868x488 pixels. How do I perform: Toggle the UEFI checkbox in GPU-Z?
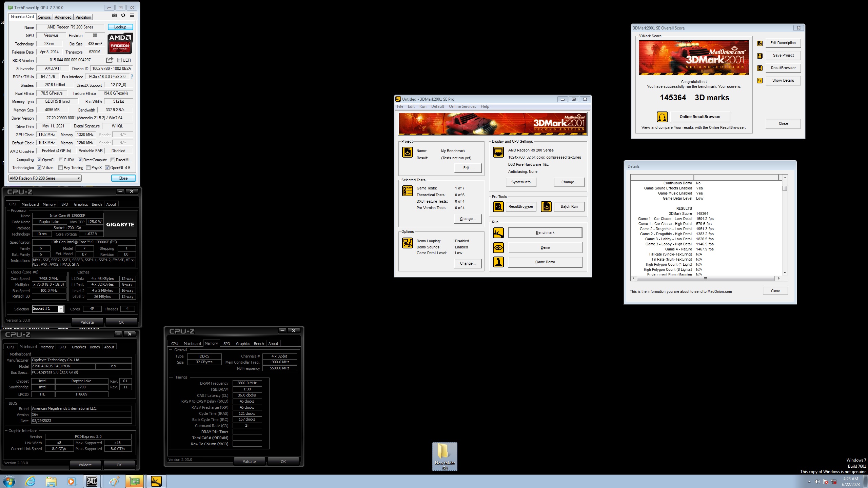click(119, 60)
